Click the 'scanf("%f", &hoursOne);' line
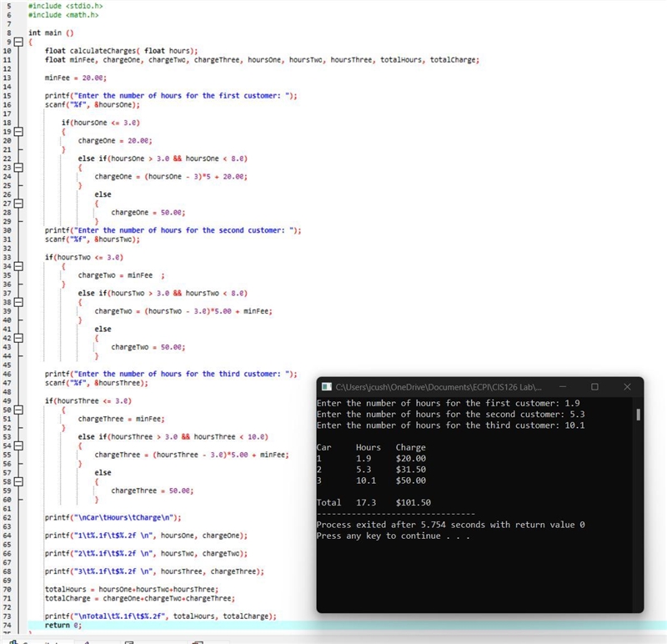 [93, 105]
